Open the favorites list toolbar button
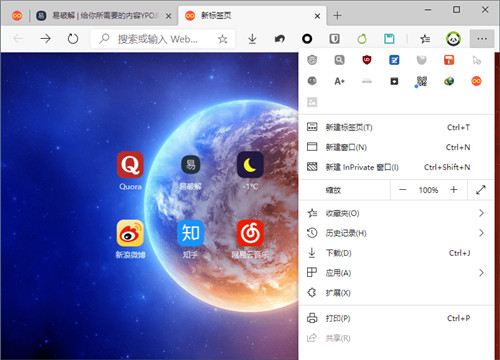The width and height of the screenshot is (500, 360). coord(425,39)
